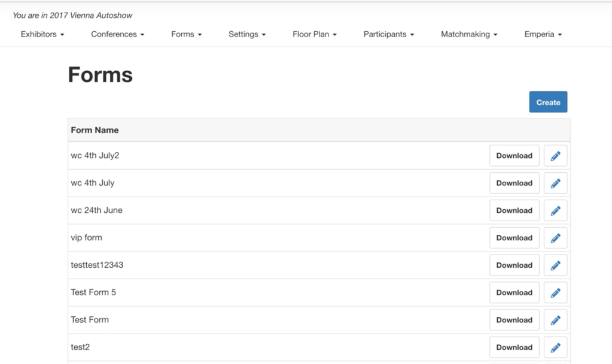Open the Floor Plan dropdown
The width and height of the screenshot is (612, 364).
pos(315,35)
